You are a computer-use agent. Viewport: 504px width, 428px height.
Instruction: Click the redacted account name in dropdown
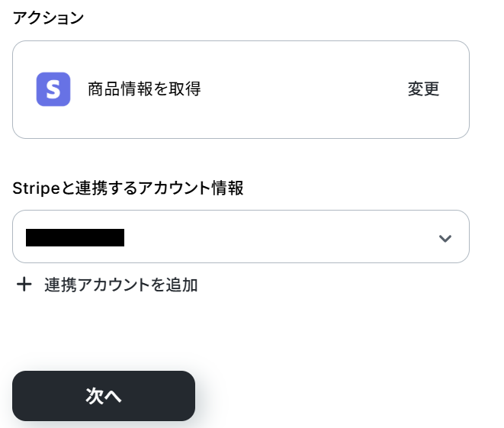(75, 237)
